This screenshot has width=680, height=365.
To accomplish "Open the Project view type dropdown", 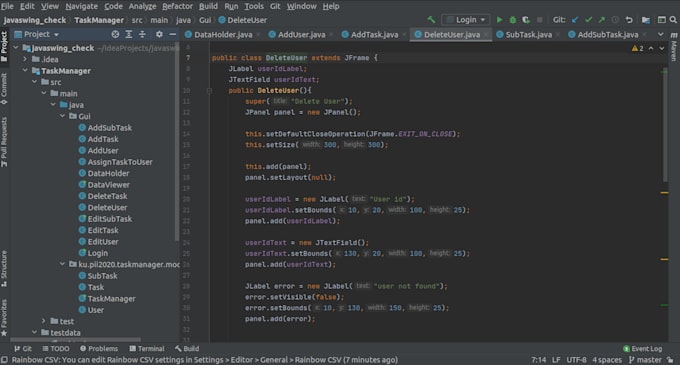I will 36,34.
